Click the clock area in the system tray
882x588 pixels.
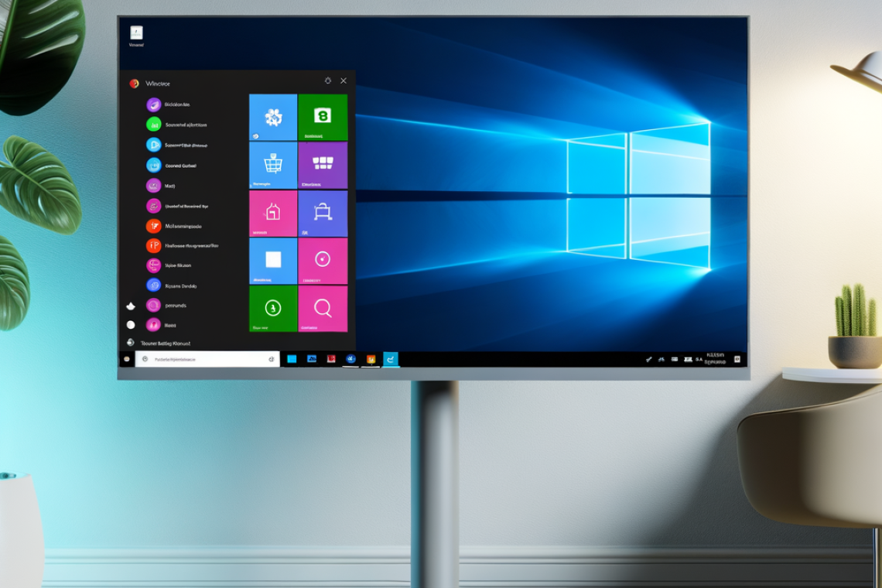(x=713, y=359)
